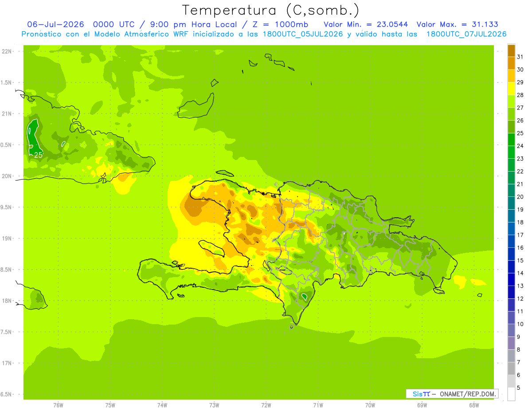Click the "20N" latitude label

7,176
